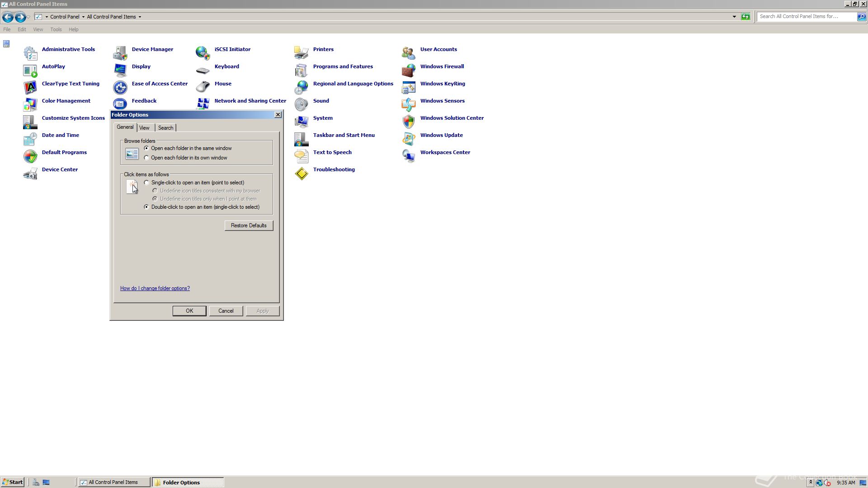Image resolution: width=868 pixels, height=488 pixels.
Task: Select 'Open each folder in the same window'
Action: click(x=146, y=148)
